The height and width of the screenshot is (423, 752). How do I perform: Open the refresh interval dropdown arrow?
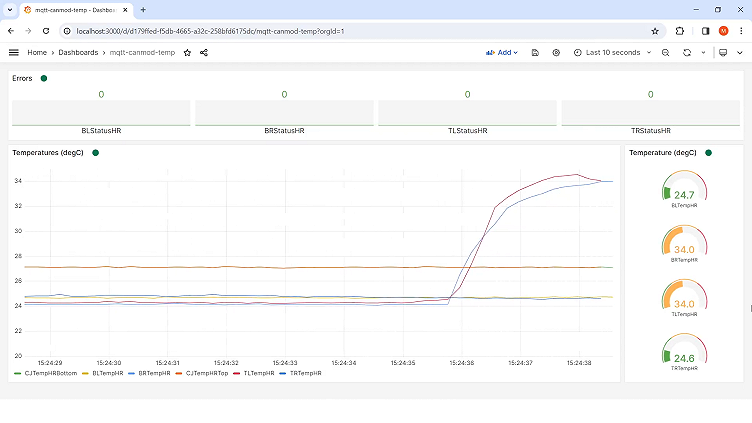pyautogui.click(x=704, y=53)
